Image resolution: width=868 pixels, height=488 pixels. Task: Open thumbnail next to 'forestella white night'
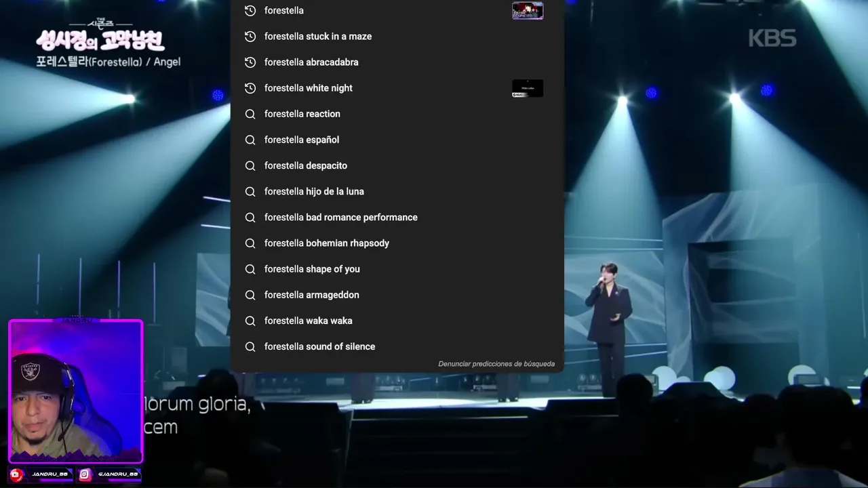coord(528,88)
